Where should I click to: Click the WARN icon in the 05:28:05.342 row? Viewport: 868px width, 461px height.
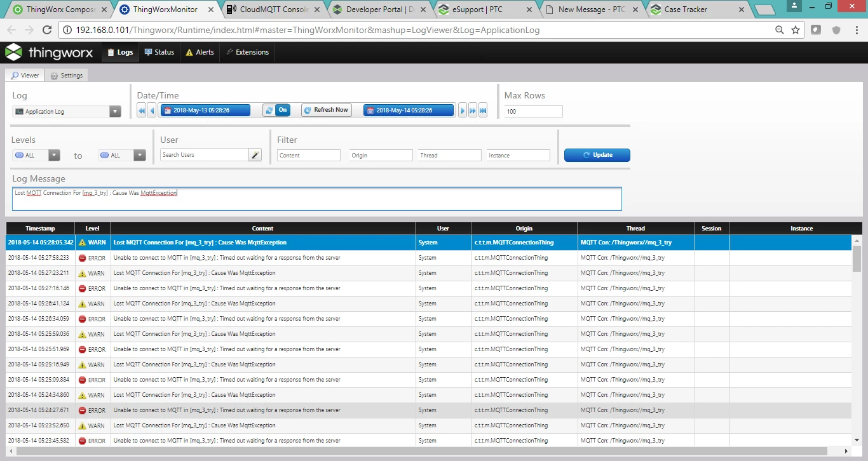(x=82, y=243)
